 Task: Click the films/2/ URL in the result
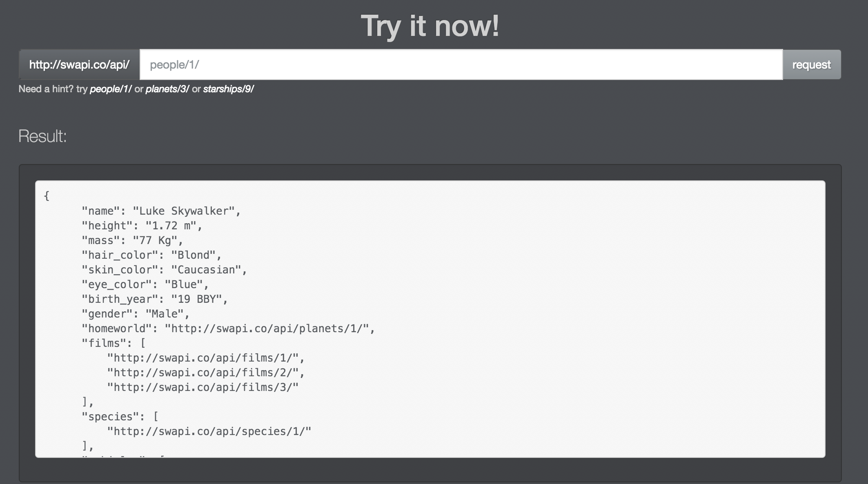(x=206, y=372)
